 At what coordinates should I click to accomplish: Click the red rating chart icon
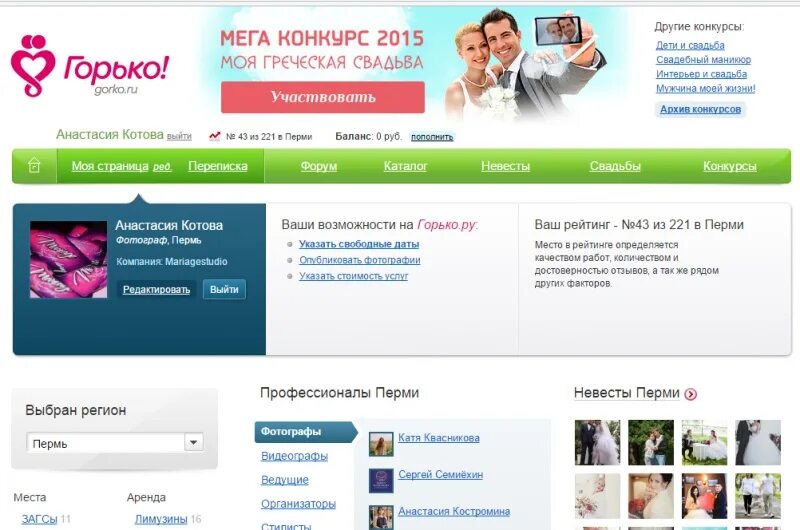click(x=215, y=136)
